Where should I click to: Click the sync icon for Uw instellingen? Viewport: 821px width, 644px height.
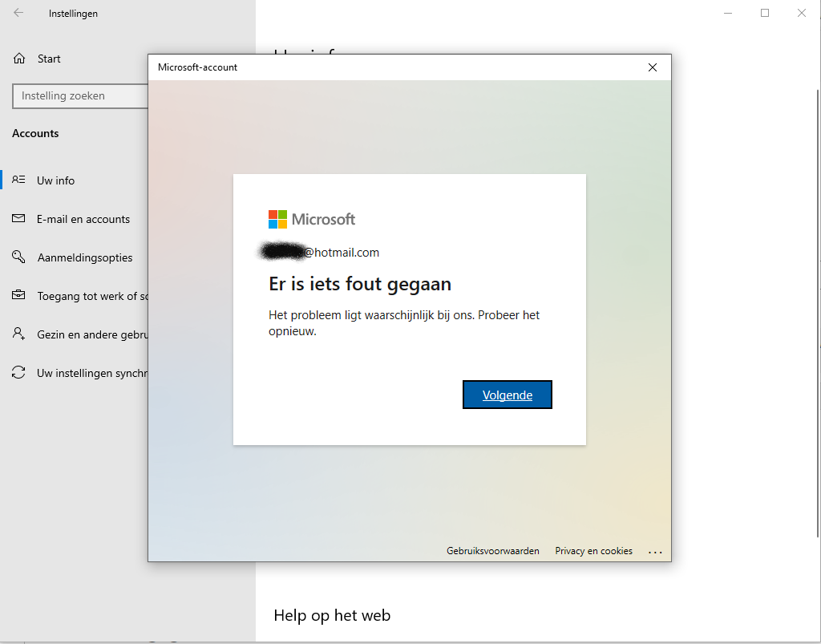tap(18, 372)
